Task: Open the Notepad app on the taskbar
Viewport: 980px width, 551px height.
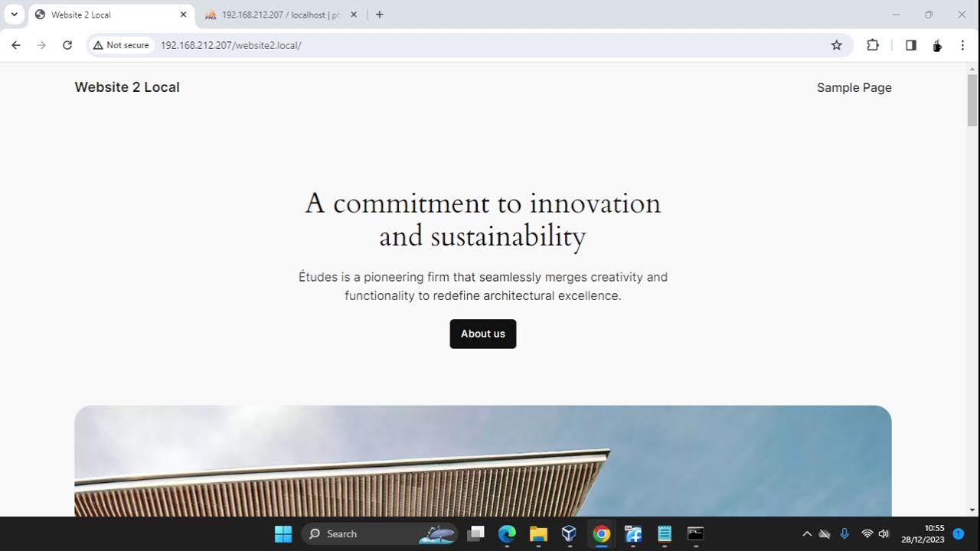Action: 665,533
